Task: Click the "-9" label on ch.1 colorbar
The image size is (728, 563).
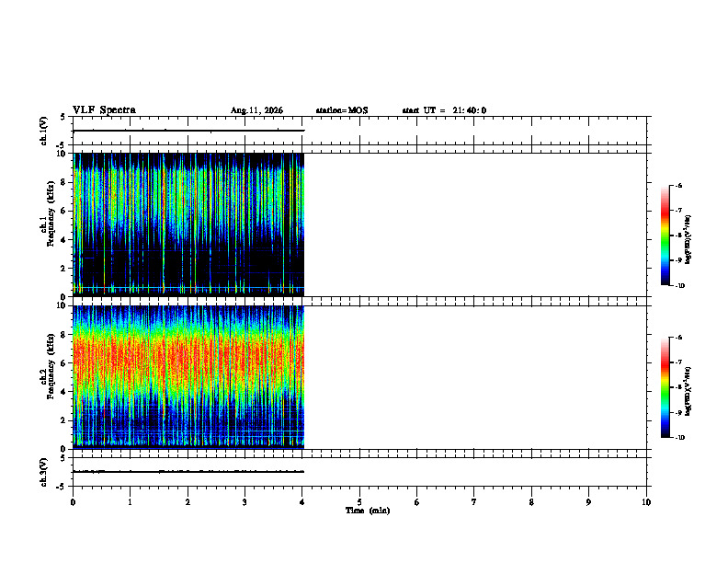Action: click(x=678, y=260)
